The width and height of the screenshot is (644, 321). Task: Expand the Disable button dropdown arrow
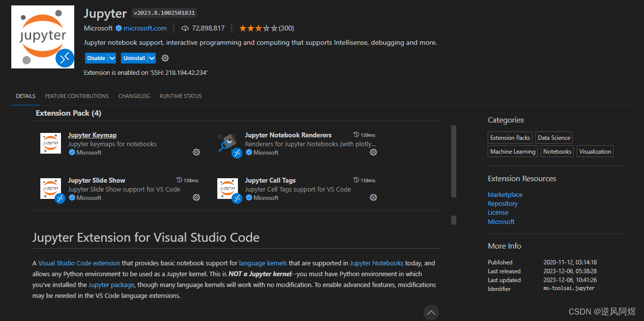click(x=112, y=58)
